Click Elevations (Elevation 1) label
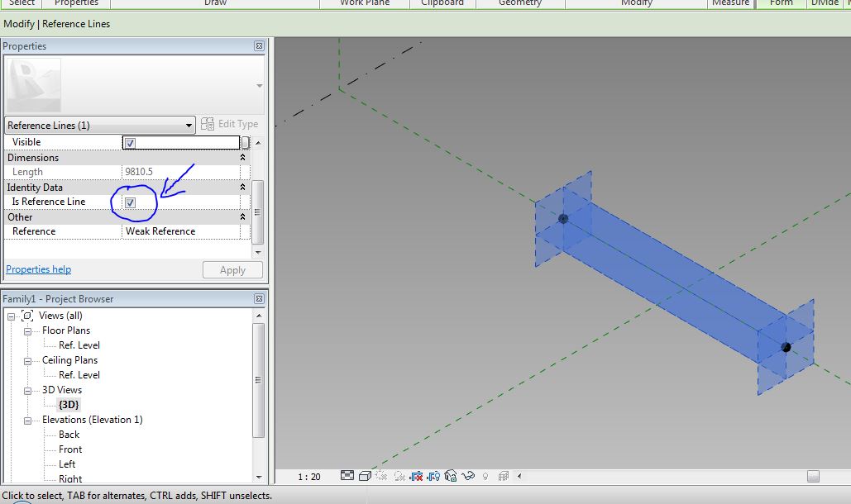 pyautogui.click(x=93, y=420)
